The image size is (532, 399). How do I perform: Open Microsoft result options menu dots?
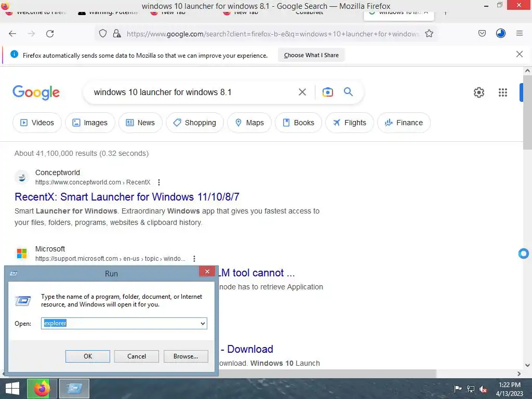point(194,259)
